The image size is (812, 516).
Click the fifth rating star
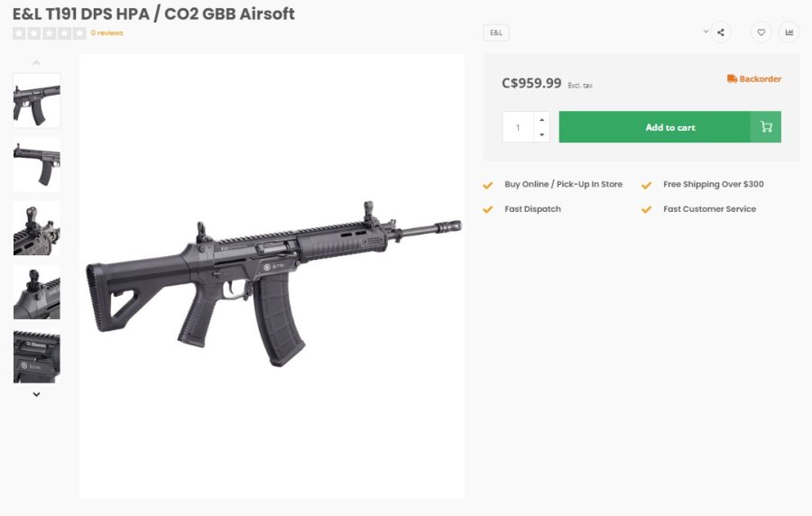tap(79, 33)
